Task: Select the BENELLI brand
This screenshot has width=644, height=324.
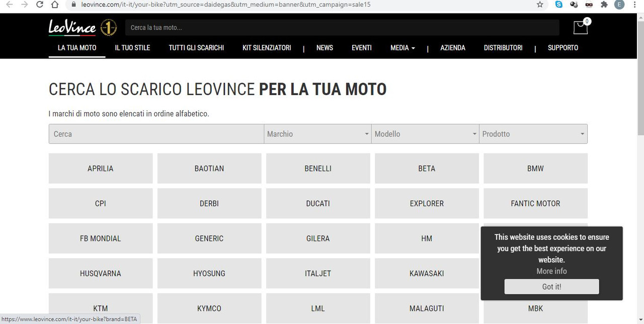Action: pyautogui.click(x=318, y=169)
